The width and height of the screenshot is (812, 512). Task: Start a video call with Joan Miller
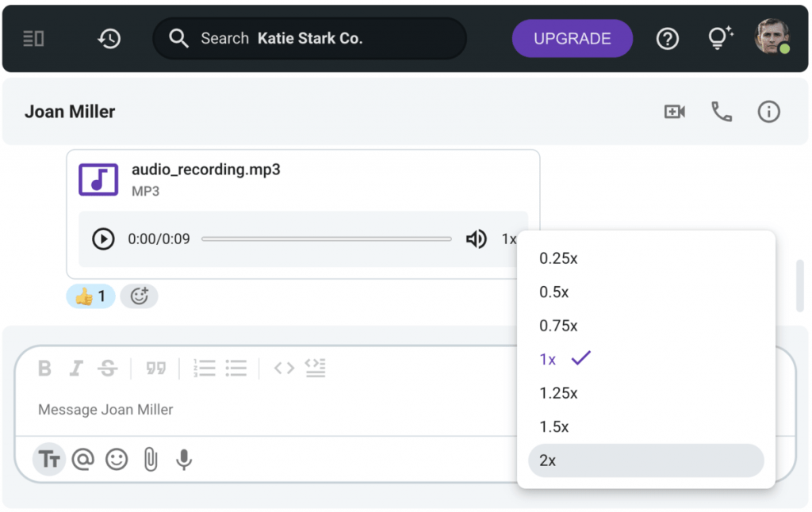pos(674,112)
